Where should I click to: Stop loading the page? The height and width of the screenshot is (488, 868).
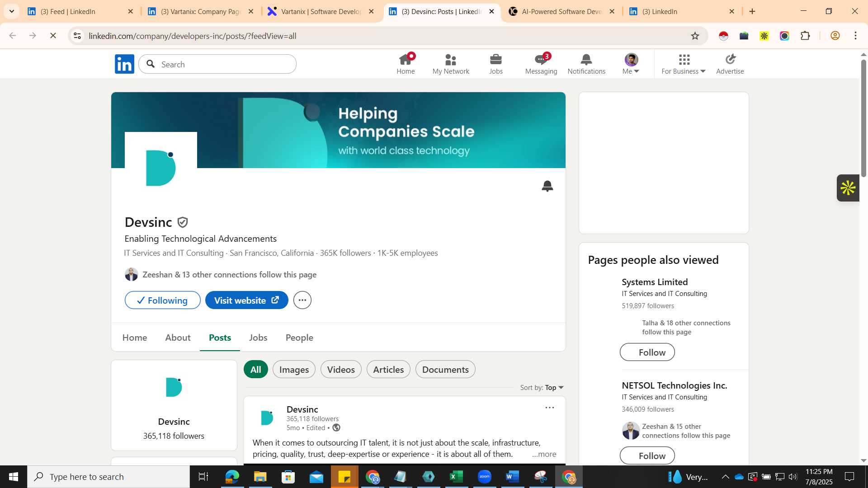(x=53, y=36)
